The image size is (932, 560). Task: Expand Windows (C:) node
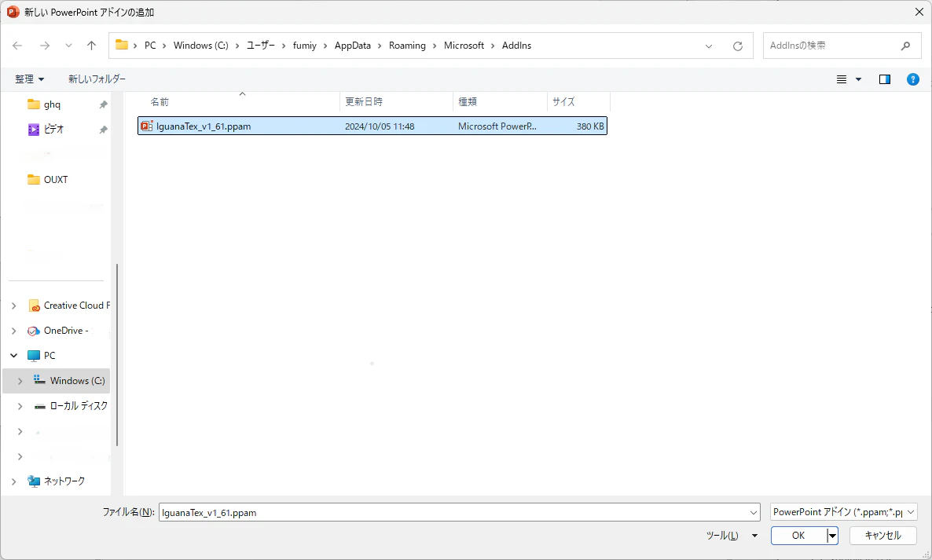coord(20,381)
